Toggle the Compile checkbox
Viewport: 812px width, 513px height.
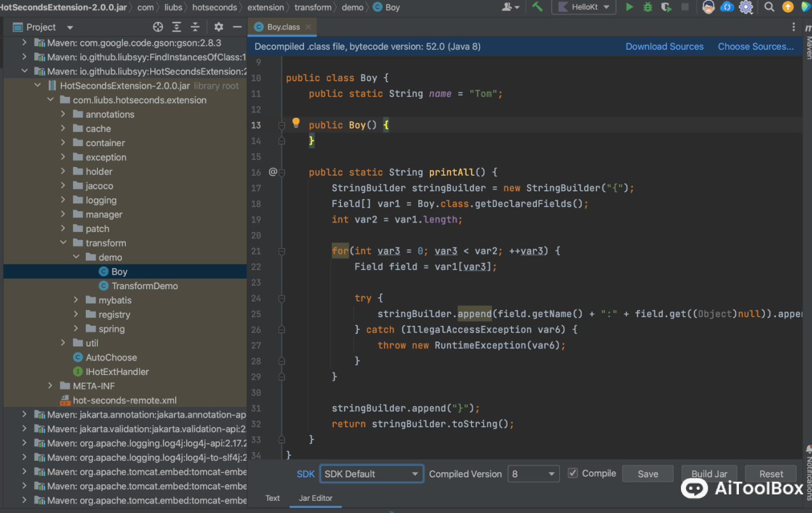coord(572,473)
